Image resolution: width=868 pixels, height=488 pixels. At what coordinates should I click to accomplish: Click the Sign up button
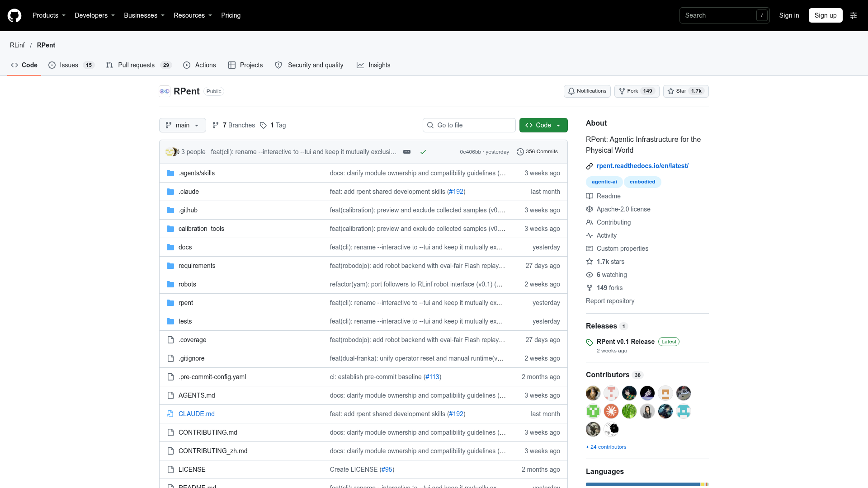pyautogui.click(x=826, y=15)
